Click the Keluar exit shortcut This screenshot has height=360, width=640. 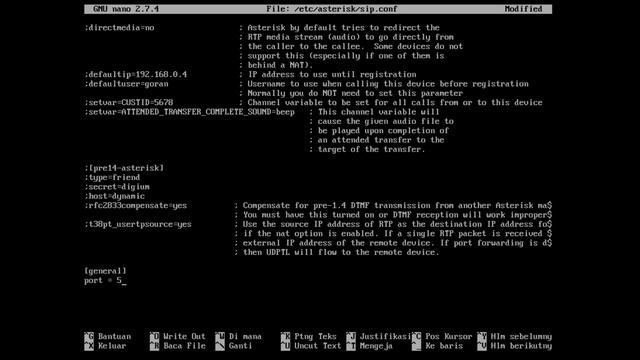[x=105, y=346]
